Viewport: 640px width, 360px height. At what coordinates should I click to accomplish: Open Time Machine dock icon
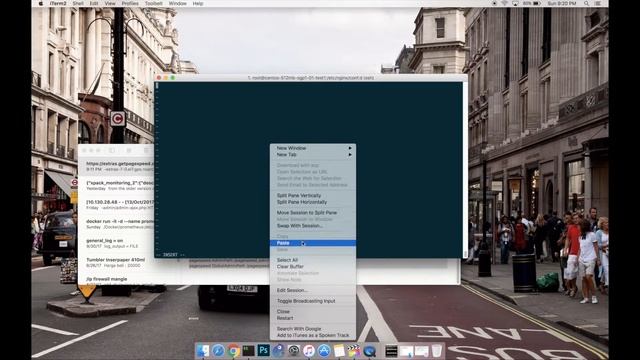point(293,351)
